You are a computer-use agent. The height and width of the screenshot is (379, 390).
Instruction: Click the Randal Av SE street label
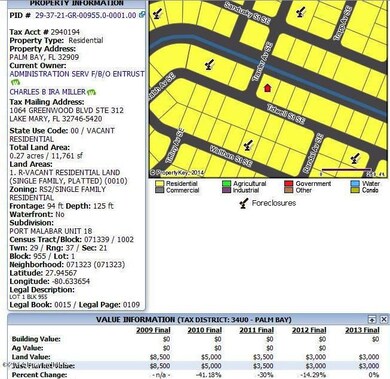click(313, 153)
